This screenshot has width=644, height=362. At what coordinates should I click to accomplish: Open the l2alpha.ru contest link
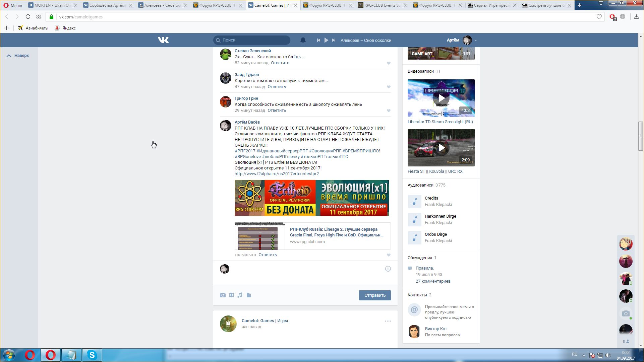277,174
